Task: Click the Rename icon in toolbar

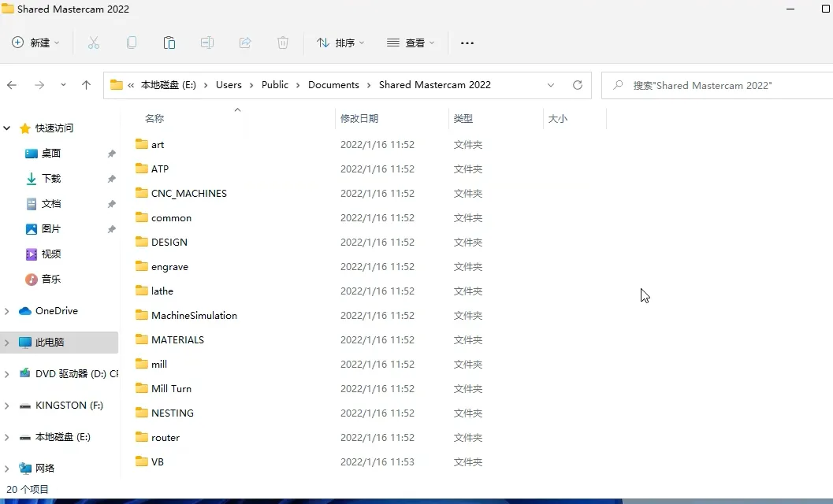Action: (x=207, y=43)
